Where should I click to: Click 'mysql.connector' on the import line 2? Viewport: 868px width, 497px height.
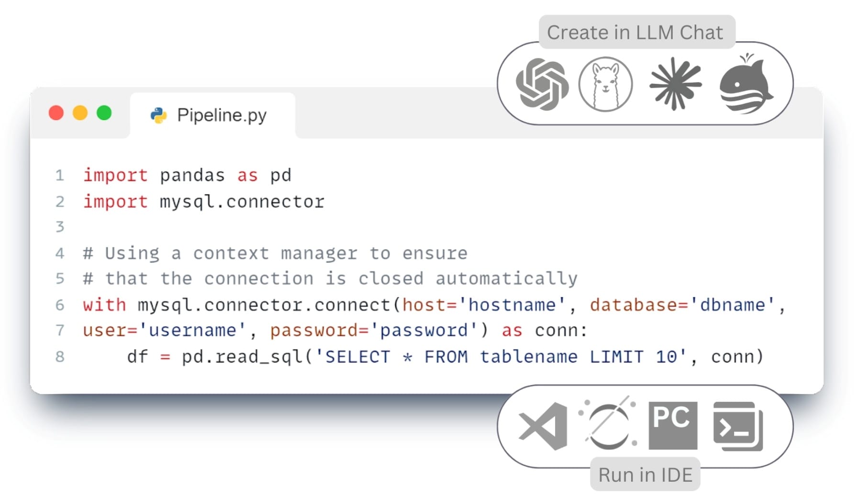click(242, 202)
